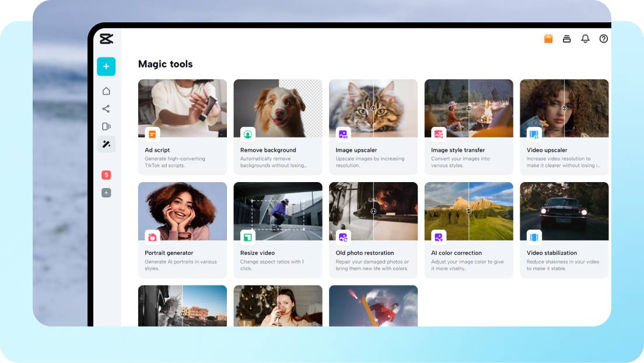Open the S workspace avatar in sidebar

[x=106, y=173]
